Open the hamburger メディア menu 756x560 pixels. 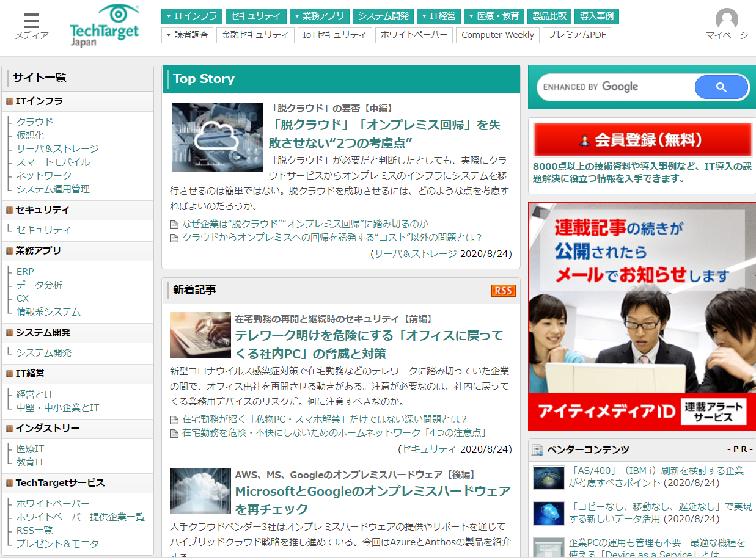pos(31,20)
